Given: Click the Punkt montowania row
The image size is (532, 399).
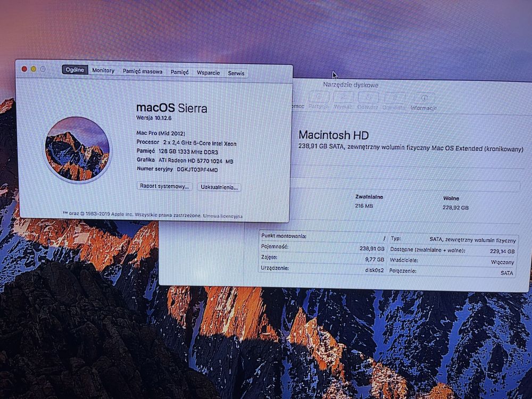Looking at the screenshot, I should (323, 237).
